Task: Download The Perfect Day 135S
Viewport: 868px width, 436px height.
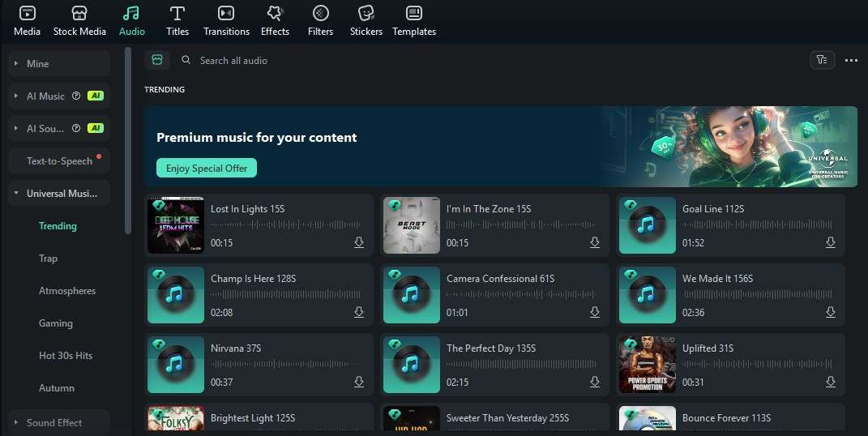Action: 595,382
